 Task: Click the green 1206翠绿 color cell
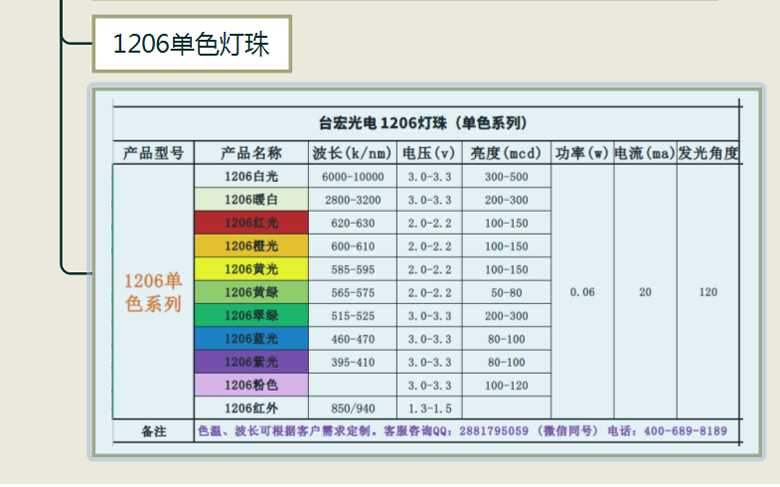(252, 315)
